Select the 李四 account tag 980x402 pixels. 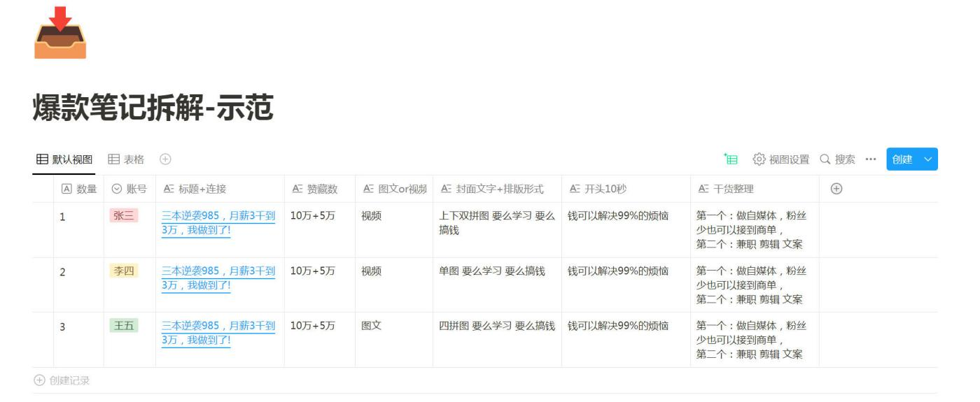pyautogui.click(x=123, y=271)
